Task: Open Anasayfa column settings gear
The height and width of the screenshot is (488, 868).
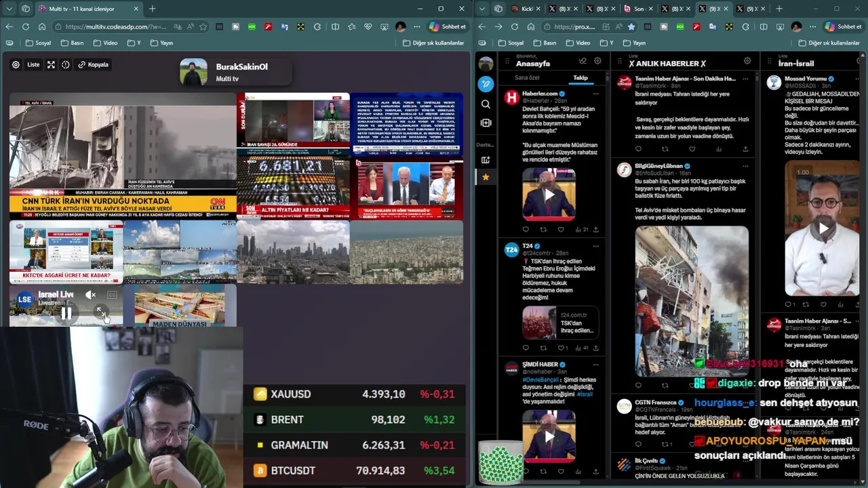Action: 597,61
